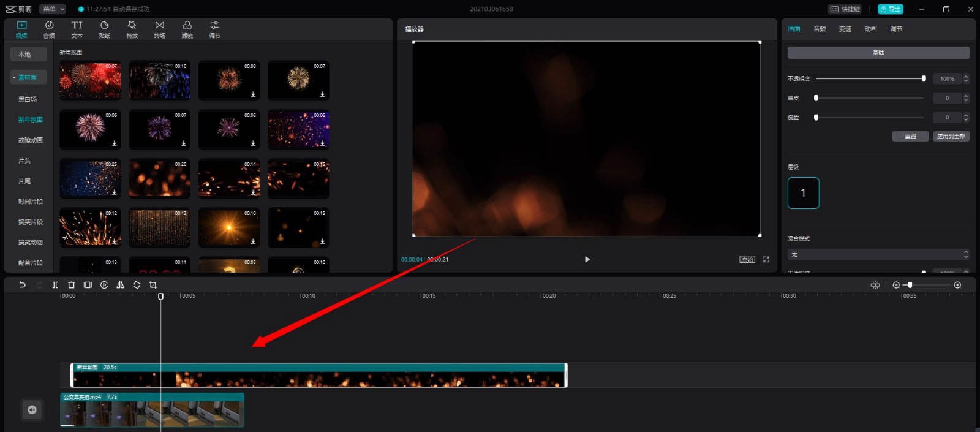
Task: Switch to the 变速 speed tab
Action: point(845,29)
